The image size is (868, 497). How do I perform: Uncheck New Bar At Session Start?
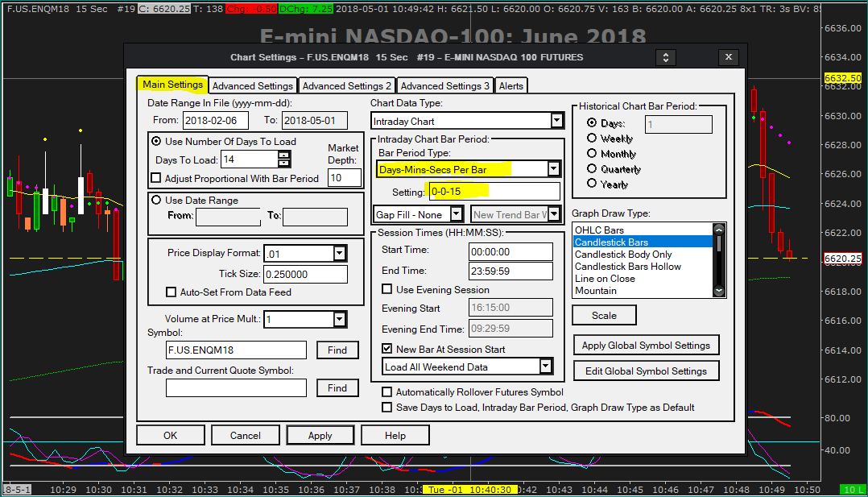point(387,349)
